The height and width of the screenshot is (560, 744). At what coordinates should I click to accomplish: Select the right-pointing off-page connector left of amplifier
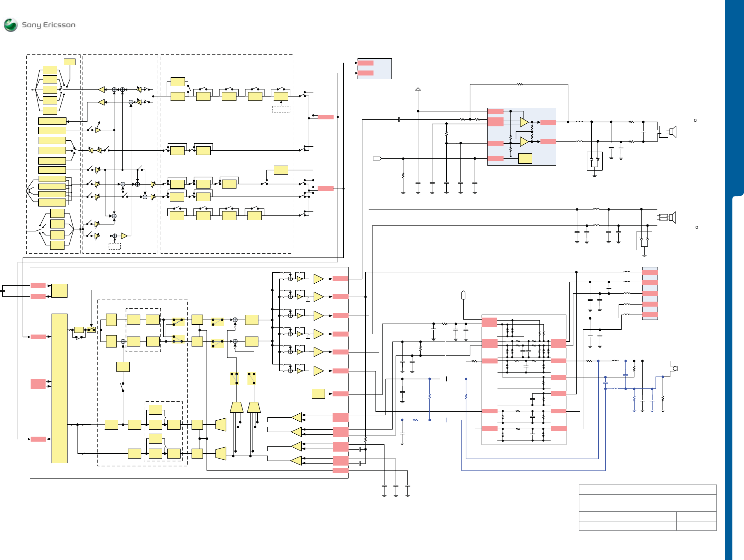pyautogui.click(x=377, y=158)
